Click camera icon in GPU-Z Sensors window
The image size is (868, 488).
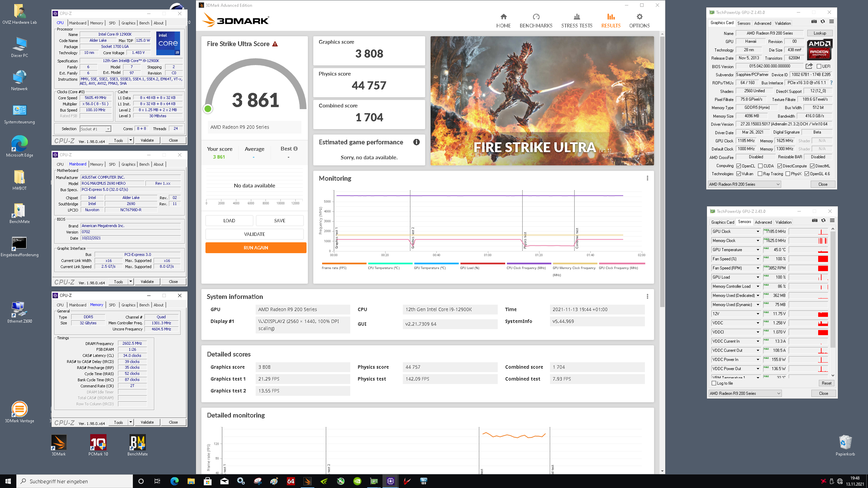(x=814, y=221)
